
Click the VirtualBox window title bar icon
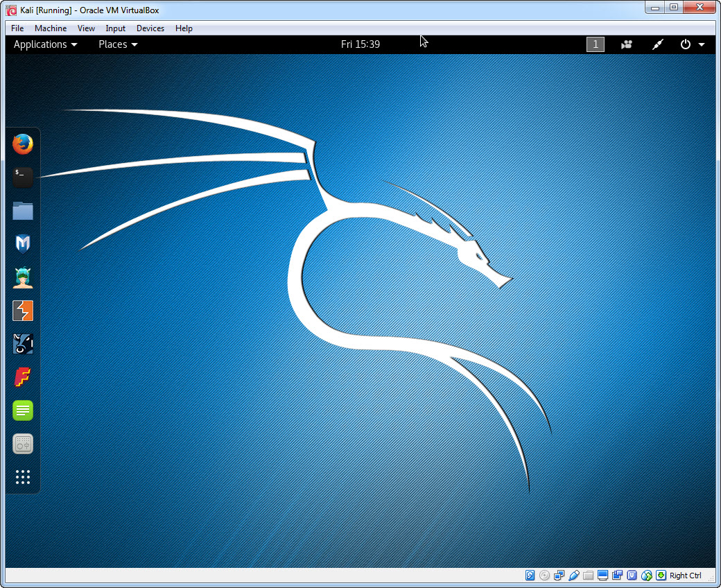(12, 10)
